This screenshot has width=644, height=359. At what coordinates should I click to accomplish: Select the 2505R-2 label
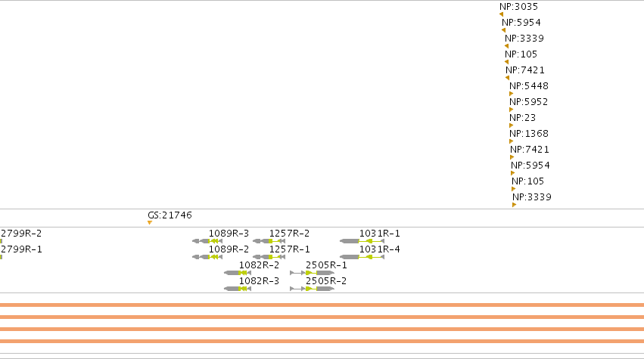(x=326, y=281)
